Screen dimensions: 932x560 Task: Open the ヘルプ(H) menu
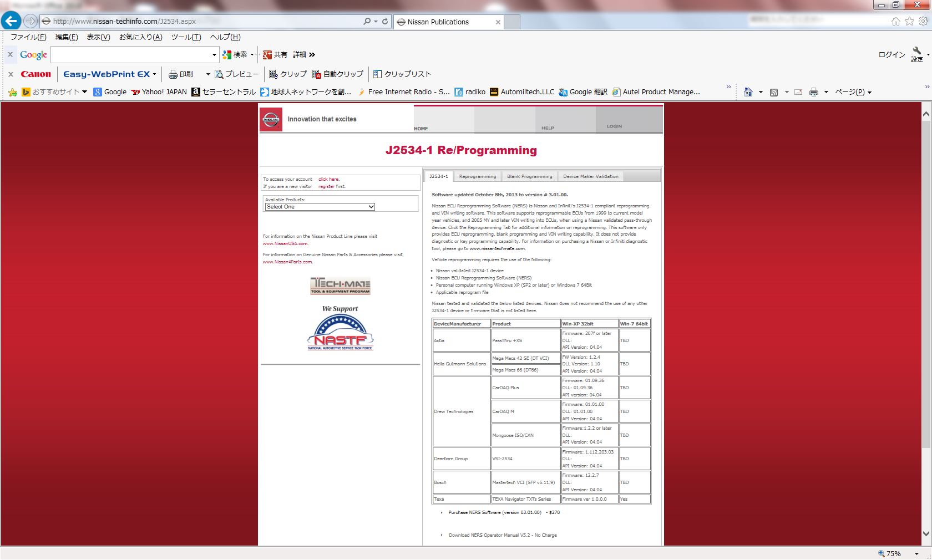click(x=225, y=37)
